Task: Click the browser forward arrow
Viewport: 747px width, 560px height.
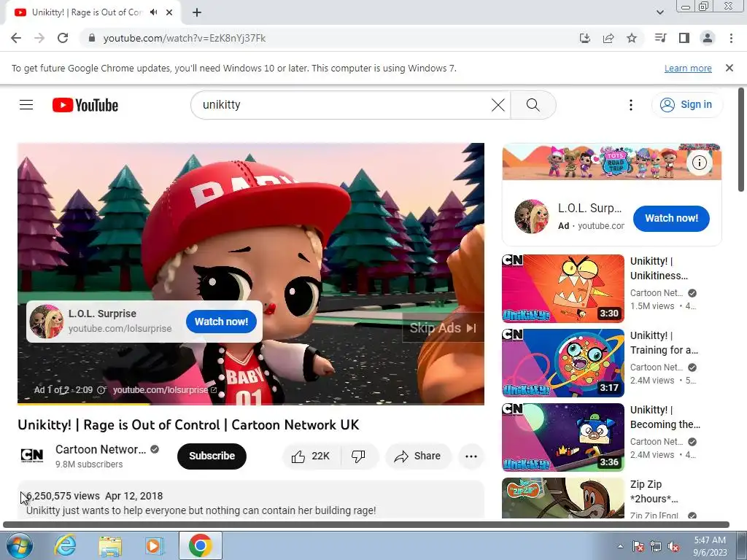Action: click(39, 38)
